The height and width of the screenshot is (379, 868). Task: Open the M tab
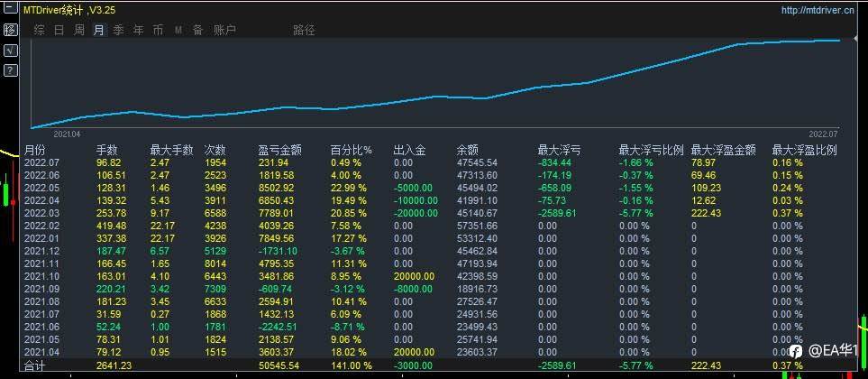pos(178,30)
